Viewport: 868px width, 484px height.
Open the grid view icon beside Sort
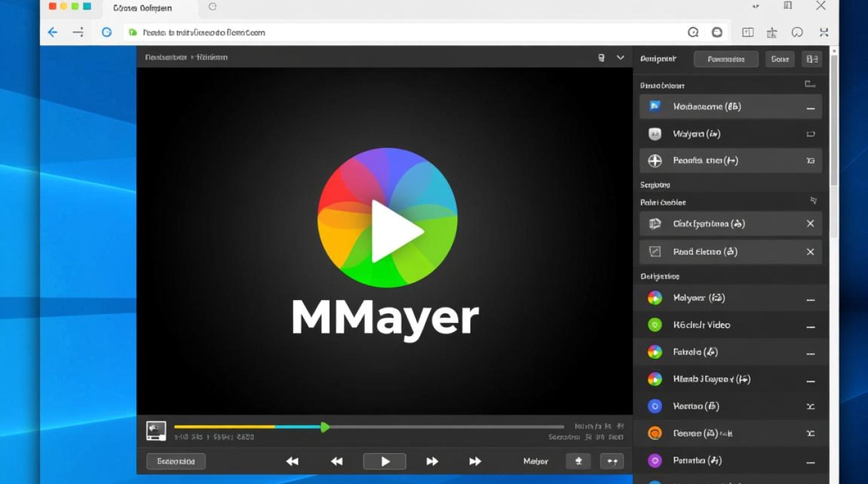(x=812, y=59)
